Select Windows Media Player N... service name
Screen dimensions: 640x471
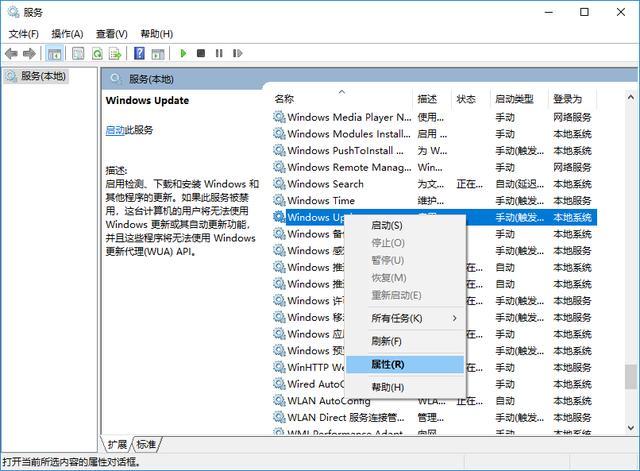[x=349, y=118]
